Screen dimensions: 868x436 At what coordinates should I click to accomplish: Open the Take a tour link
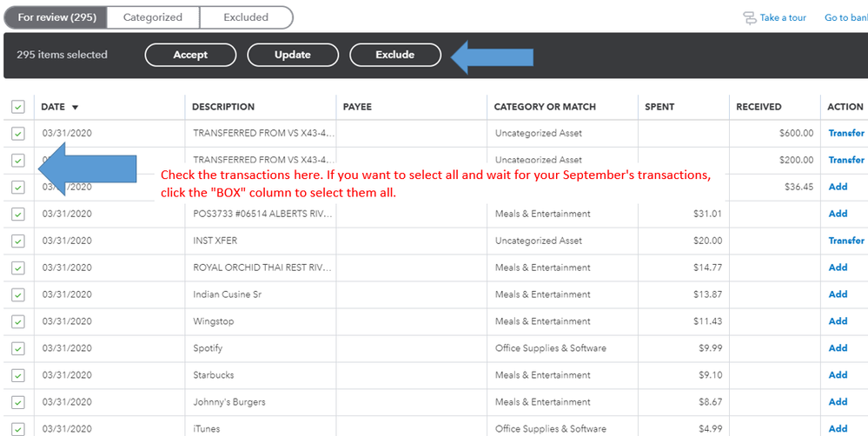783,17
